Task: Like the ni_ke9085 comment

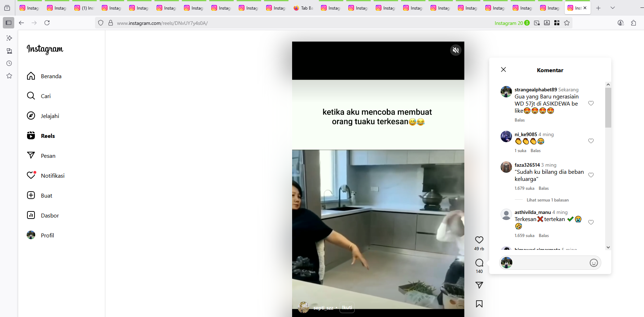Action: [591, 141]
